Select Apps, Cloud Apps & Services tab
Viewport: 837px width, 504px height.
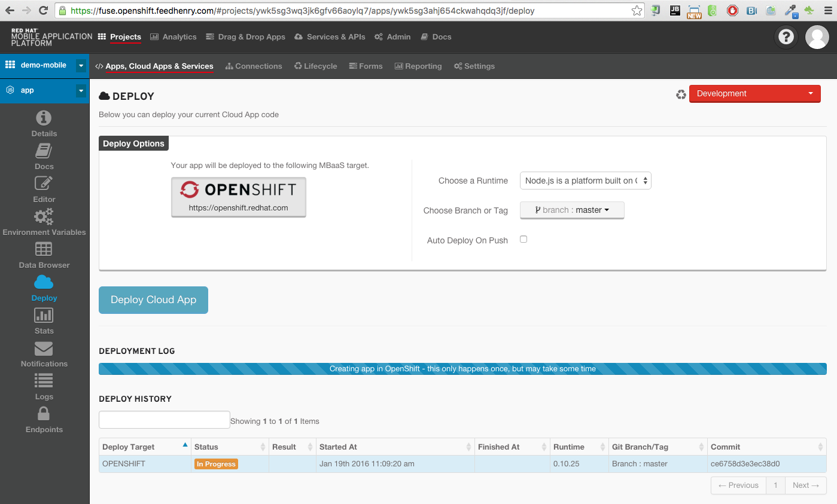click(x=154, y=66)
